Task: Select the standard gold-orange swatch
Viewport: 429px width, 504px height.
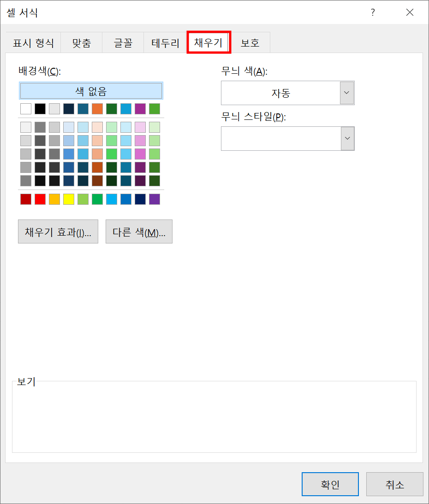Action: [54, 199]
